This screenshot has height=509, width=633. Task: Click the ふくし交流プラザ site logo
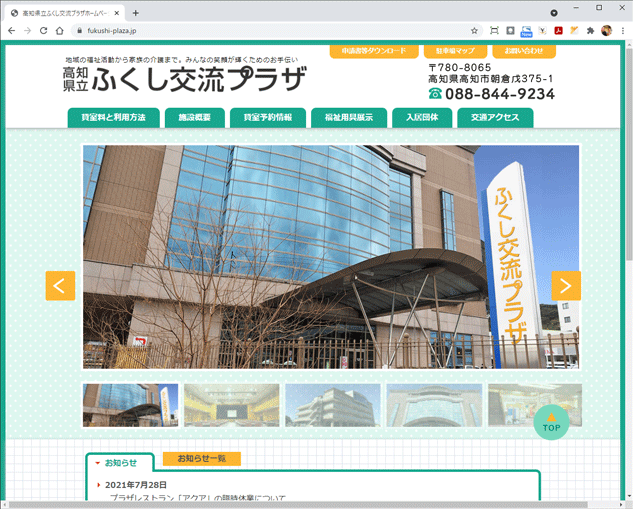pyautogui.click(x=184, y=79)
